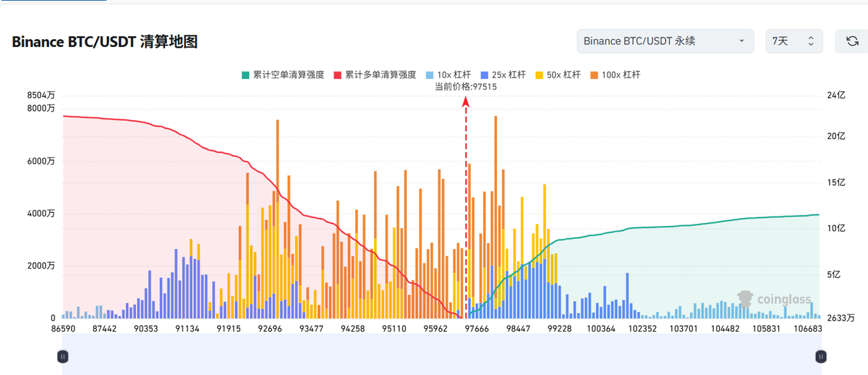This screenshot has height=375, width=868.
Task: Click the x-axis label 94258
Action: (x=352, y=328)
